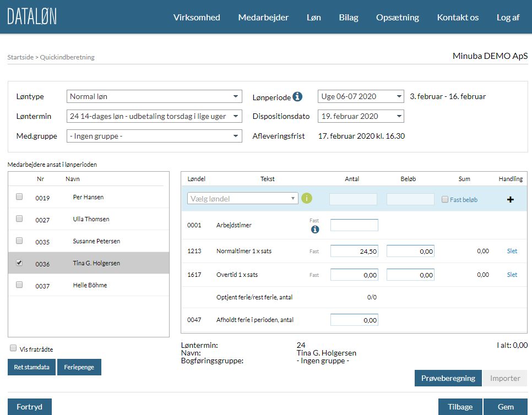The height and width of the screenshot is (415, 532).
Task: Click the Afholdt ferie antal field
Action: pyautogui.click(x=354, y=320)
